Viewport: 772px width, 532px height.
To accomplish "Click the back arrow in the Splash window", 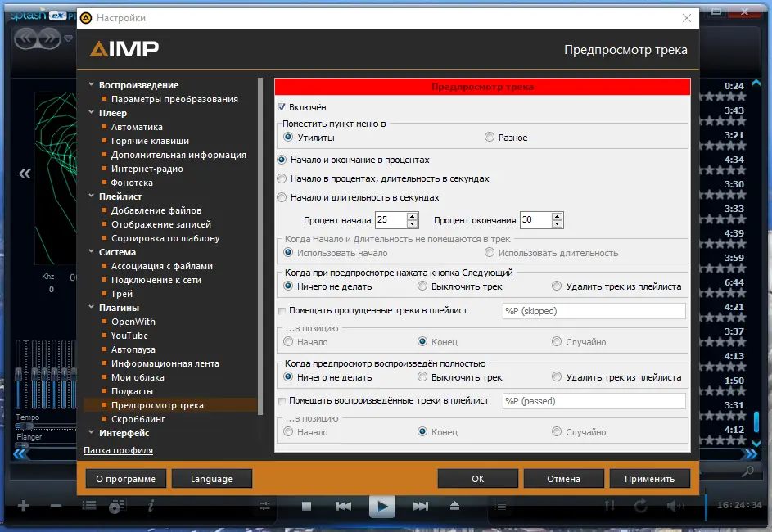I will pos(26,38).
